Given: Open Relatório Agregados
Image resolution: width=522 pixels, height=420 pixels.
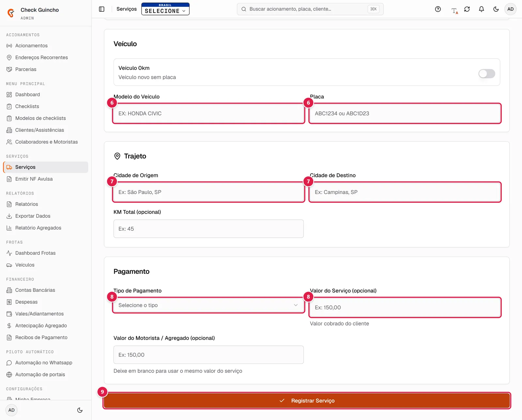Looking at the screenshot, I should 46,228.
